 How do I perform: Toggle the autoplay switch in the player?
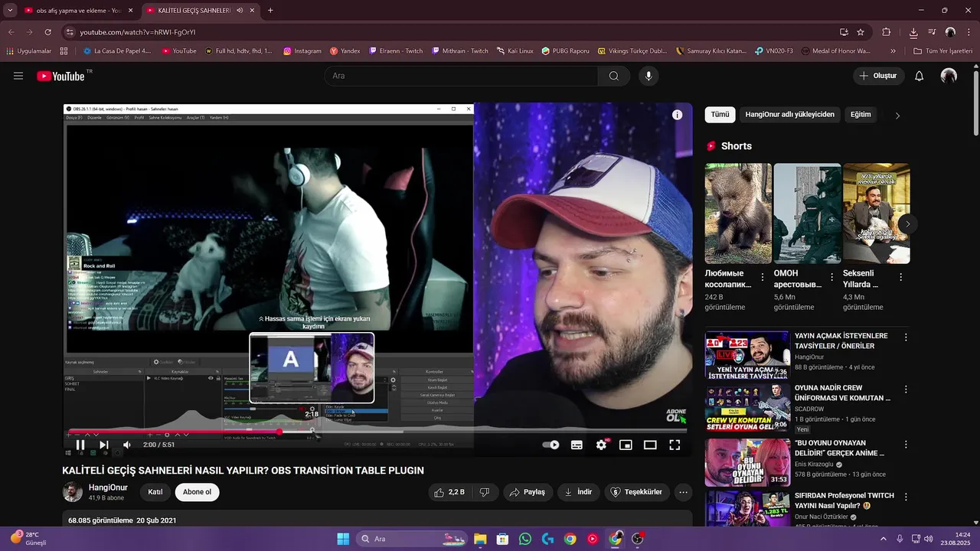pos(550,445)
